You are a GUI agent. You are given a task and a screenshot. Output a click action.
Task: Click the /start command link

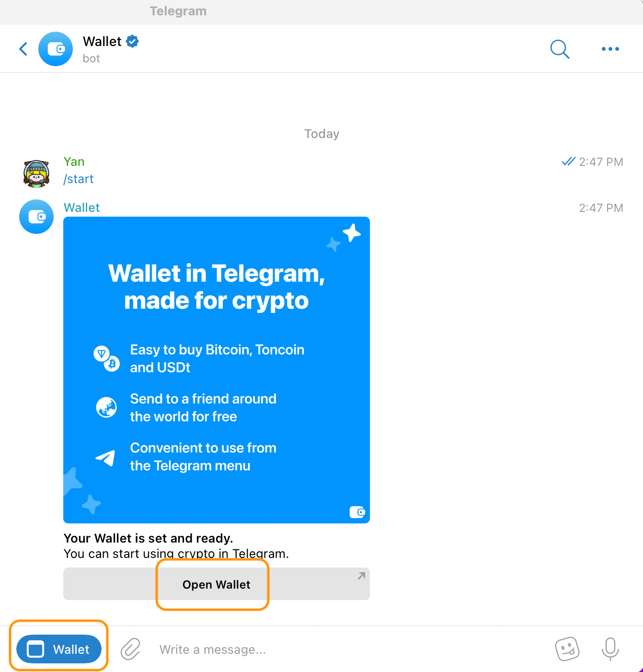79,179
